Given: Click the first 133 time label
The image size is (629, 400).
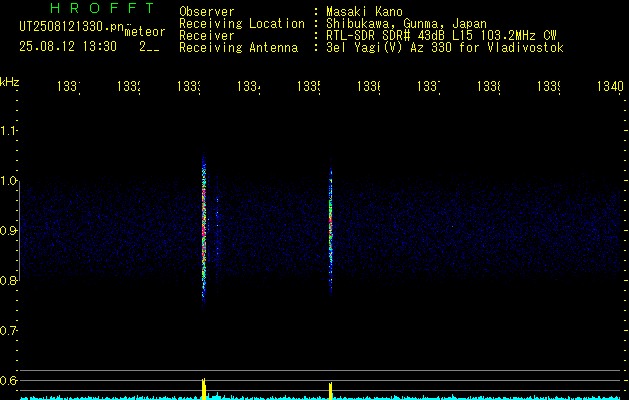Looking at the screenshot, I should (69, 87).
